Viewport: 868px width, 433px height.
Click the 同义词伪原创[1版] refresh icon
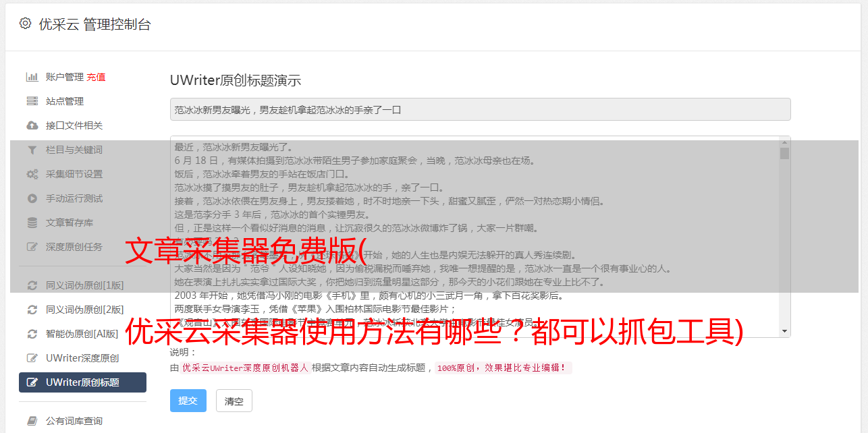pyautogui.click(x=32, y=285)
